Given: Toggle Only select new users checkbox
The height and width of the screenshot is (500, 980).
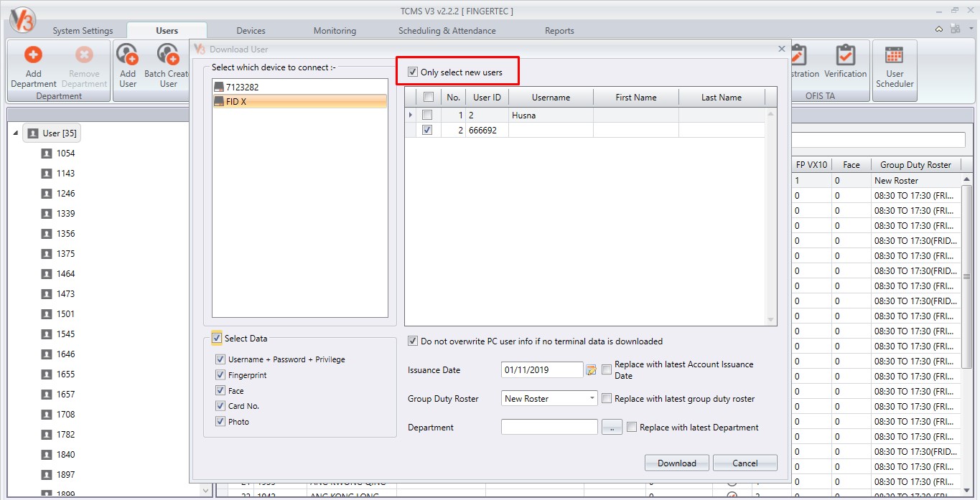Looking at the screenshot, I should (x=412, y=72).
